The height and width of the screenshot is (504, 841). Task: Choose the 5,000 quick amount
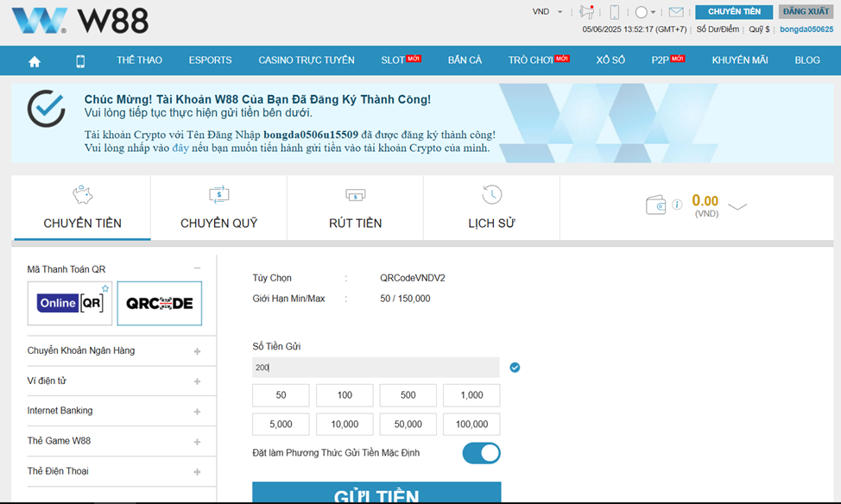point(281,424)
